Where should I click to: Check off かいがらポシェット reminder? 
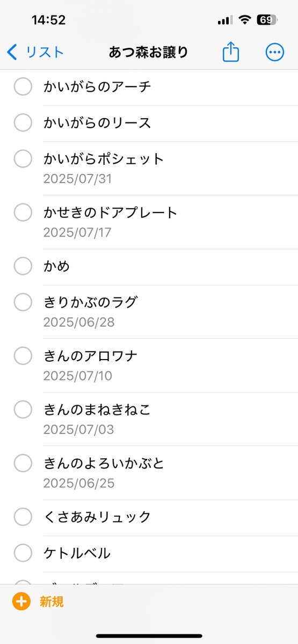click(23, 159)
